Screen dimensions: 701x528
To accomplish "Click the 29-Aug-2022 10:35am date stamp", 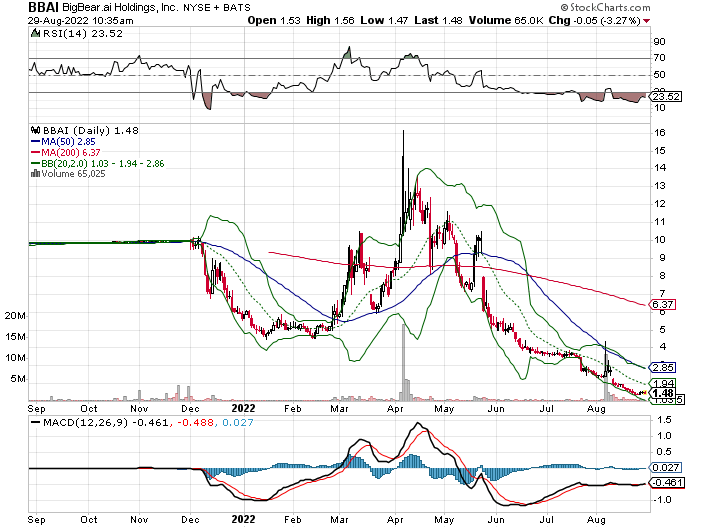I will (80, 21).
